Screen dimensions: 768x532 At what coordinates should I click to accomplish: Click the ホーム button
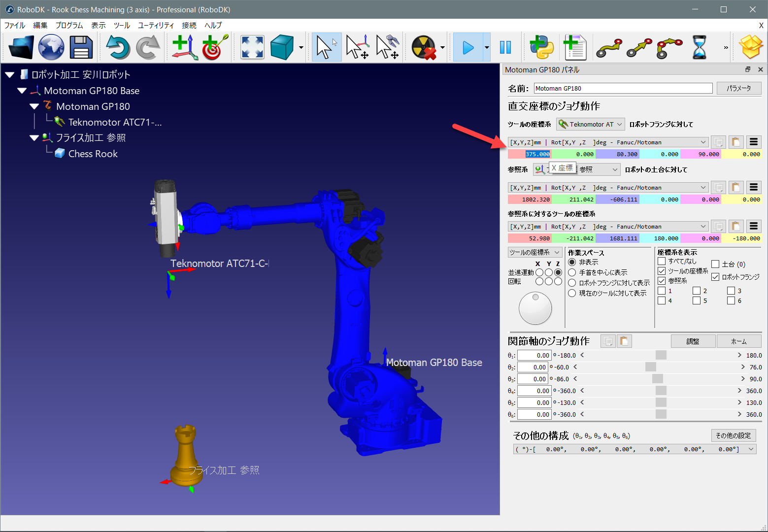[739, 341]
